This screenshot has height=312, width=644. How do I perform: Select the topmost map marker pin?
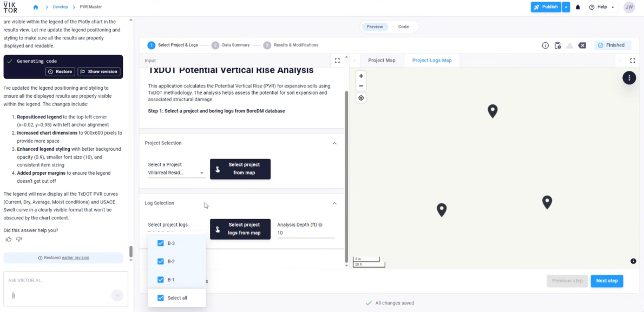pyautogui.click(x=492, y=111)
